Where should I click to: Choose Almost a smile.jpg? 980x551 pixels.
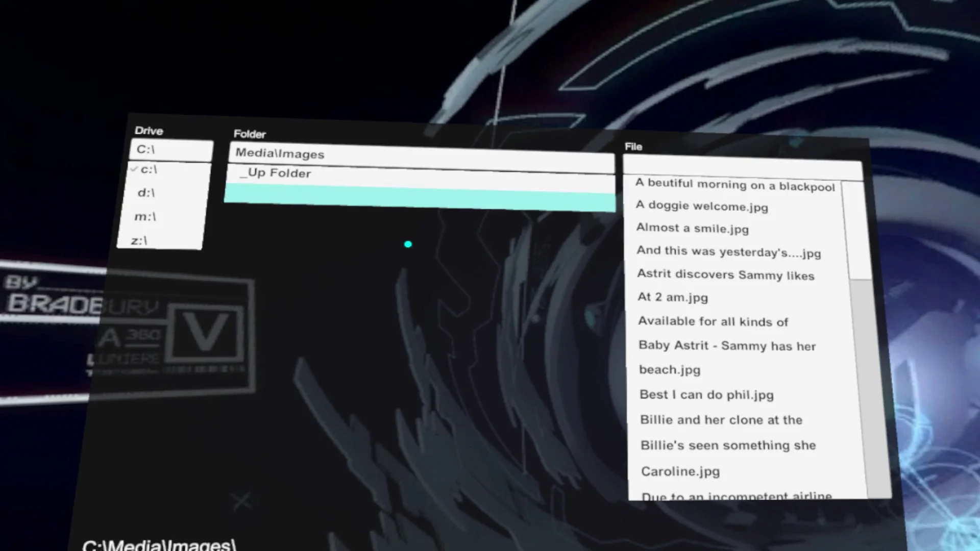[692, 228]
